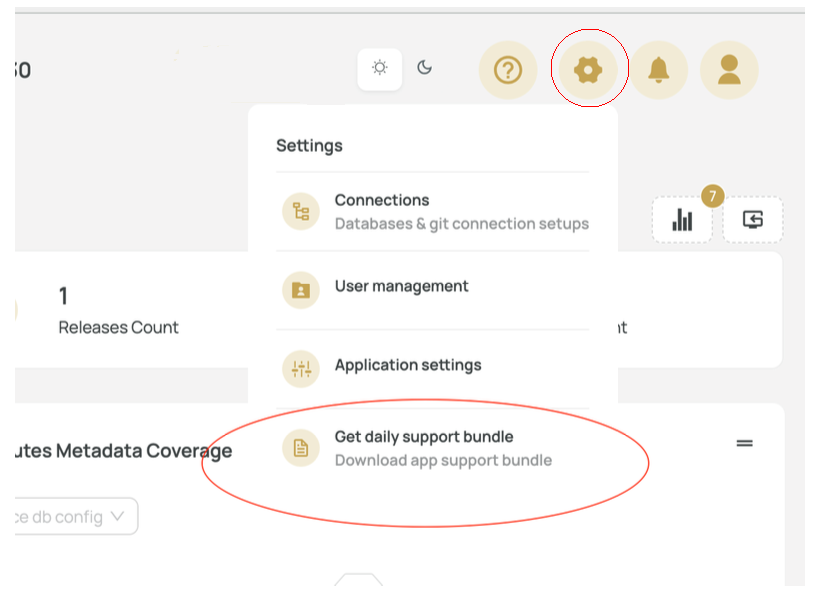820x604 pixels.
Task: Click the monitor icon dashed button
Action: (753, 220)
